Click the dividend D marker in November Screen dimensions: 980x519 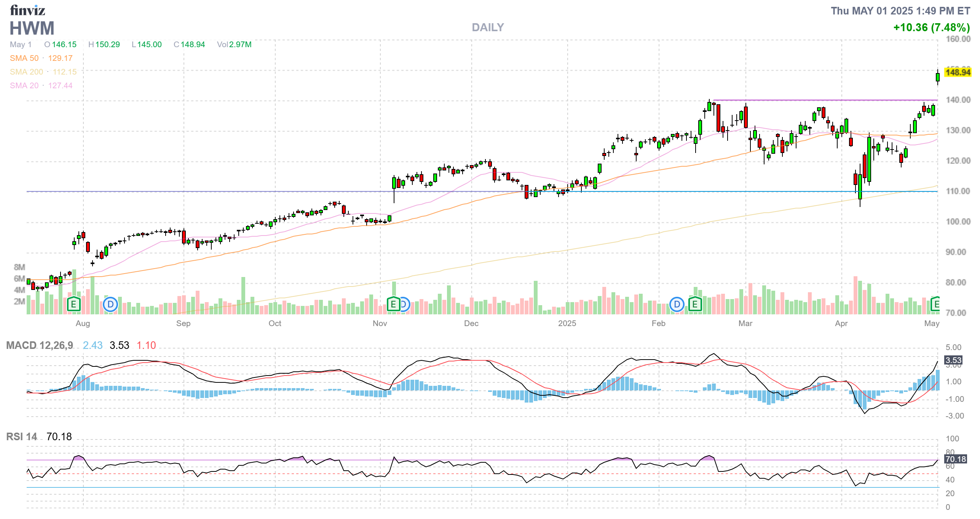coord(405,304)
